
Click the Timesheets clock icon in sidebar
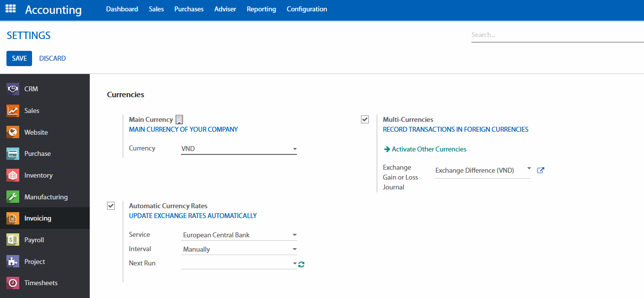tap(13, 283)
